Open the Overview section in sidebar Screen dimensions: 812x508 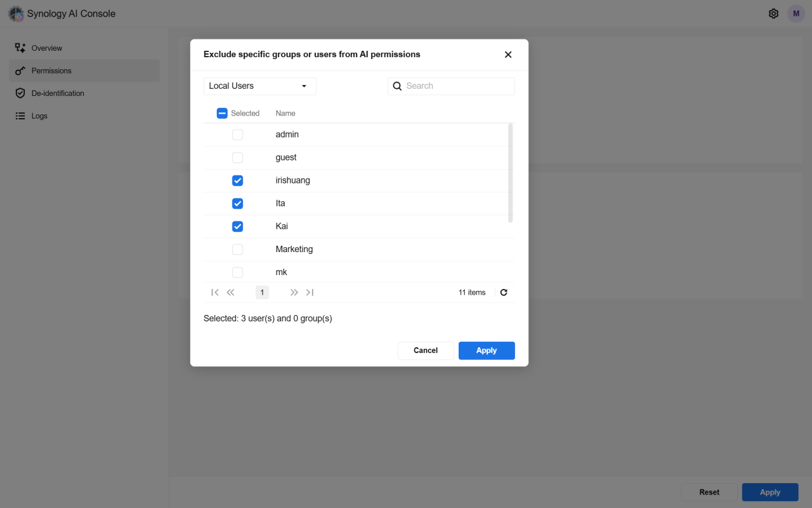tap(47, 48)
